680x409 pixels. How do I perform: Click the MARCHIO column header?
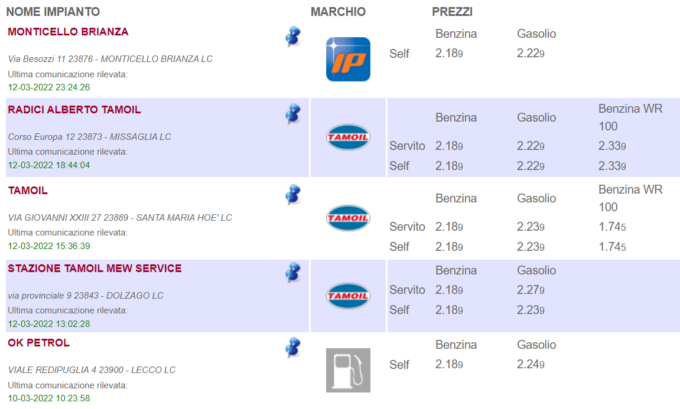coord(338,11)
